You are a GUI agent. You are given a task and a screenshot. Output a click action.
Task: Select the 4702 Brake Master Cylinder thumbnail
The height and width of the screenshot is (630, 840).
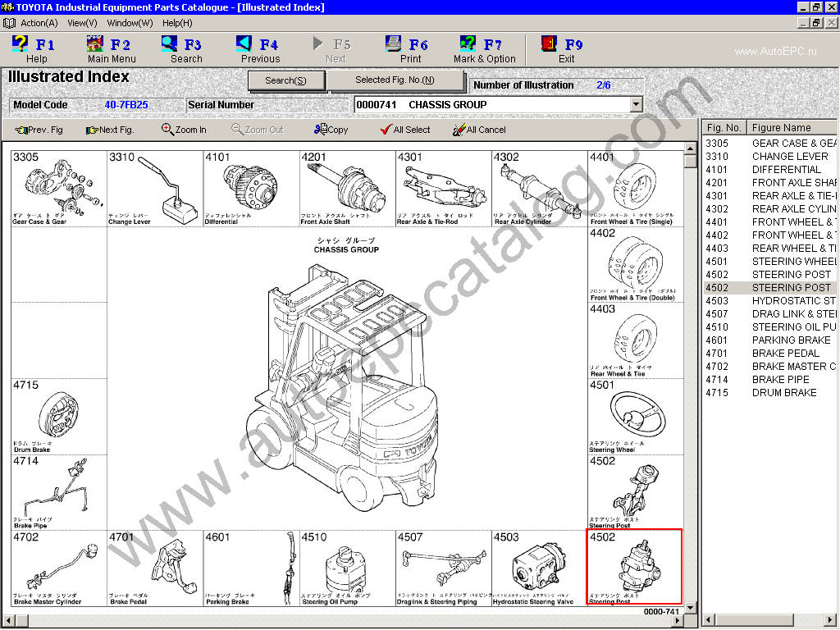pos(59,569)
